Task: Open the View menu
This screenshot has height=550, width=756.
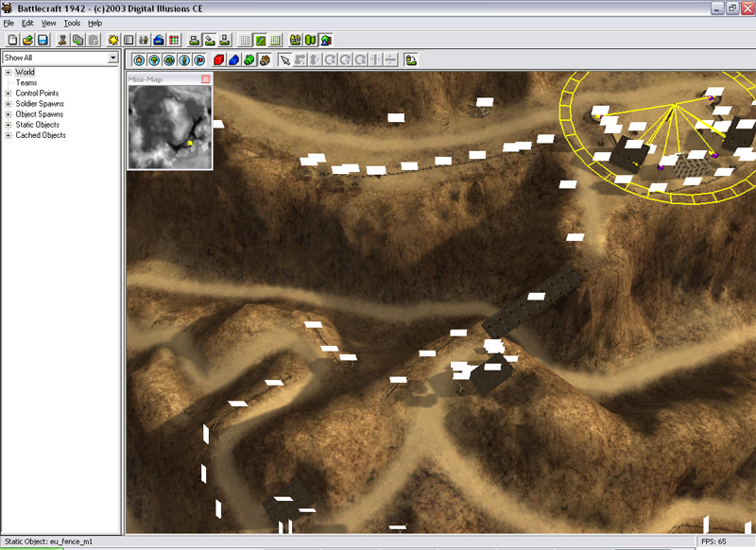Action: [48, 23]
